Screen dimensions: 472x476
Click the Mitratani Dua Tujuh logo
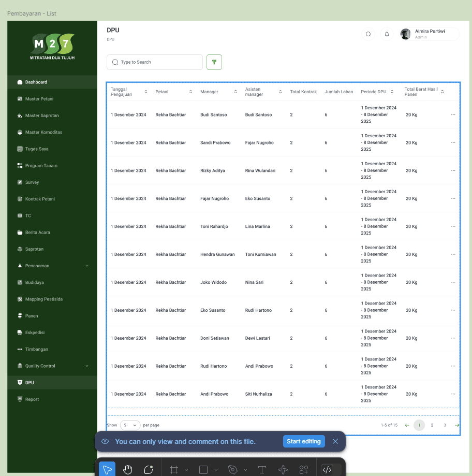(52, 47)
